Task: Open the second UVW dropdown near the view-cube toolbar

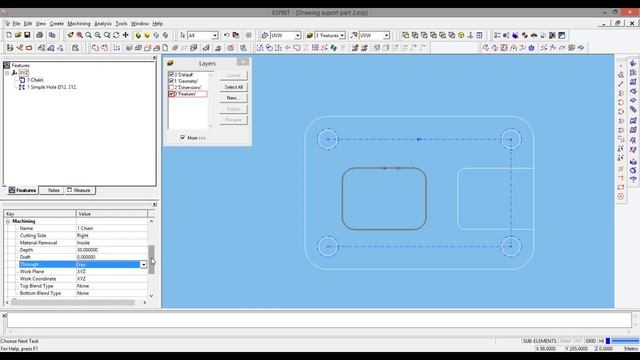Action: (386, 36)
